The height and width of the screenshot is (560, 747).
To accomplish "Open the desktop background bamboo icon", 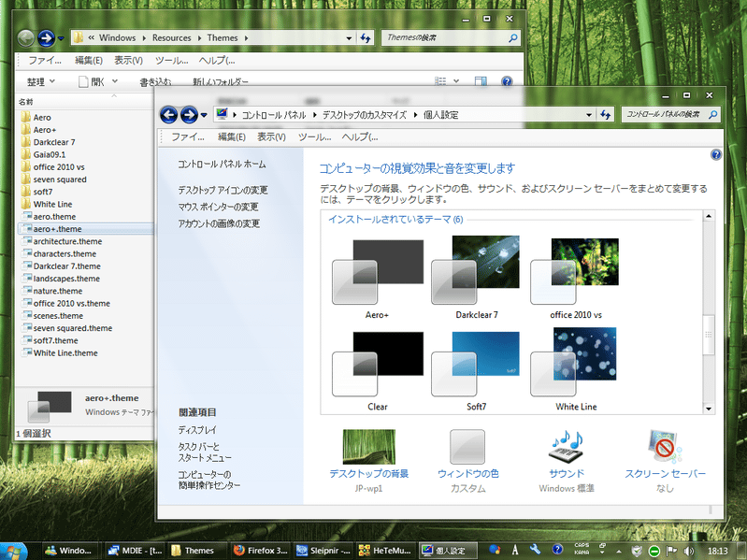I will point(368,447).
